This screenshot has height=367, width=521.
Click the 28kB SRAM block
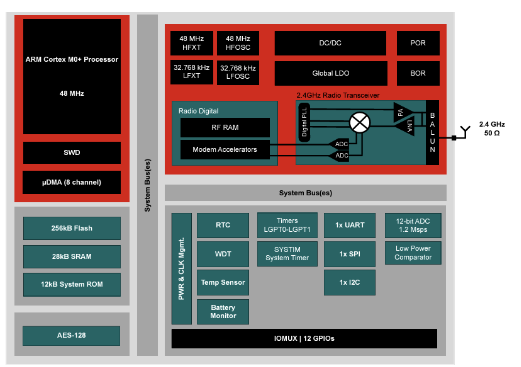click(72, 257)
